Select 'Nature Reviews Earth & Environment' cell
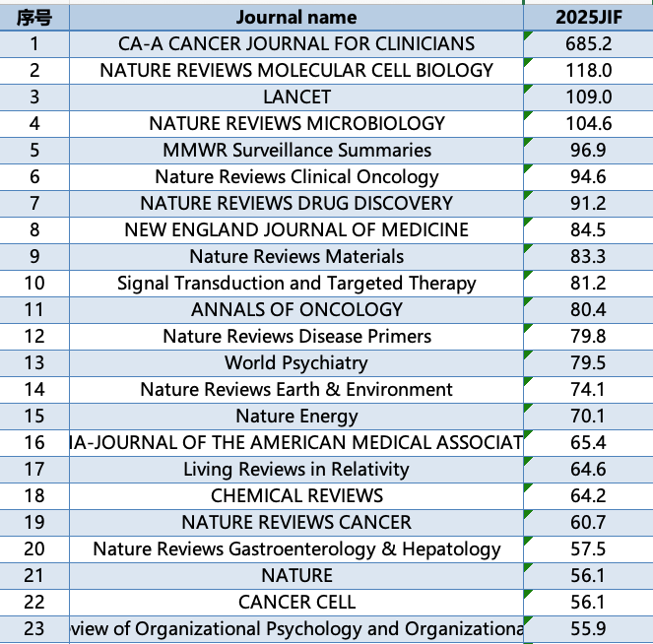 click(x=296, y=390)
